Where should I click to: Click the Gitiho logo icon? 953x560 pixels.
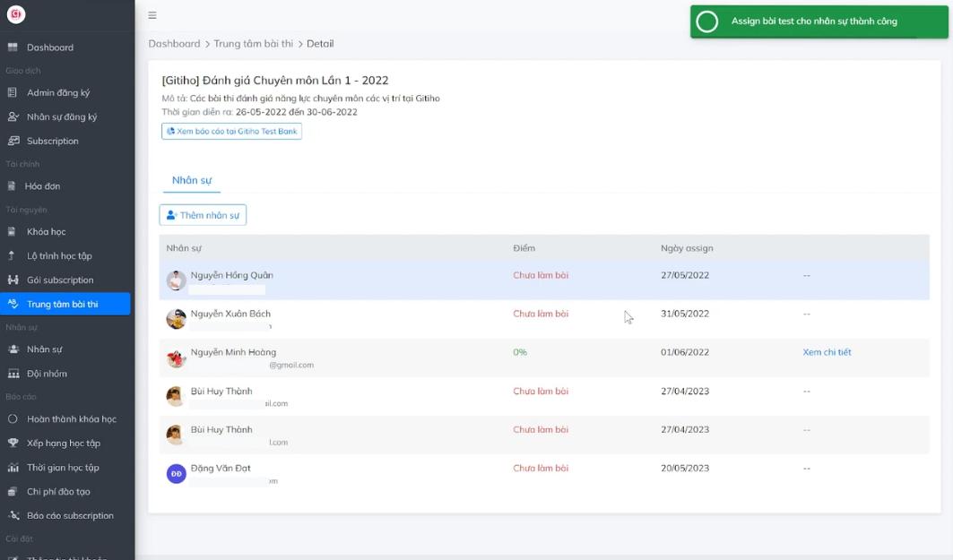[15, 14]
